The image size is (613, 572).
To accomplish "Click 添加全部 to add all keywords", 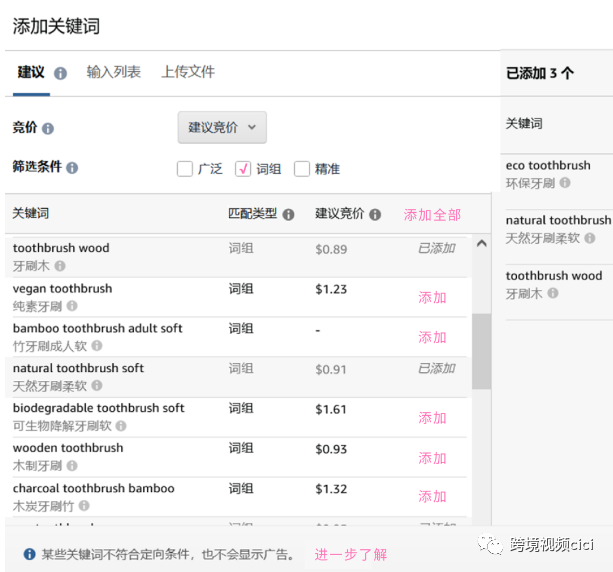I will click(432, 215).
